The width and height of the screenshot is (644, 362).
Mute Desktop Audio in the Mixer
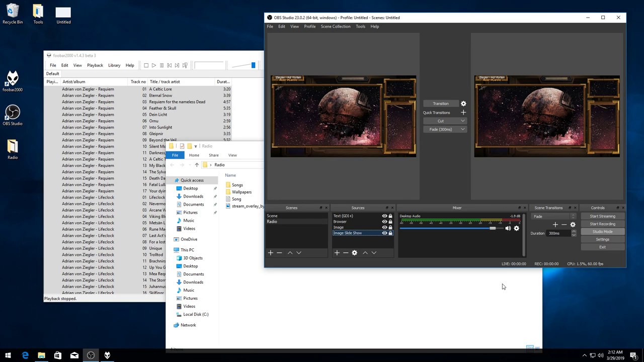508,228
